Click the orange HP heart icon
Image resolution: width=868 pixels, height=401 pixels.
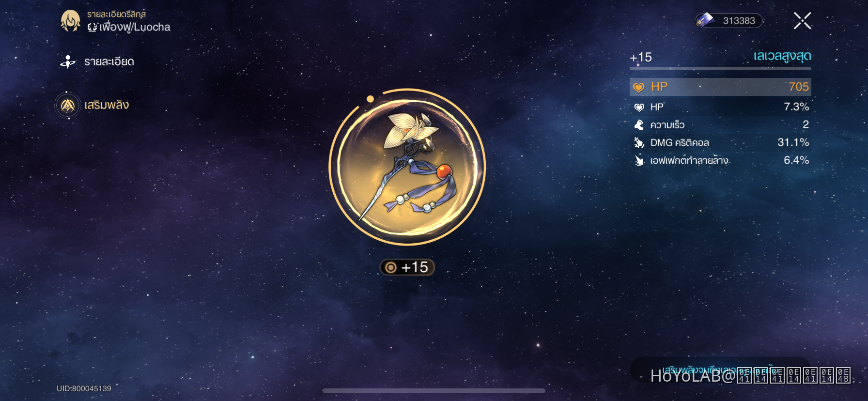(x=639, y=87)
